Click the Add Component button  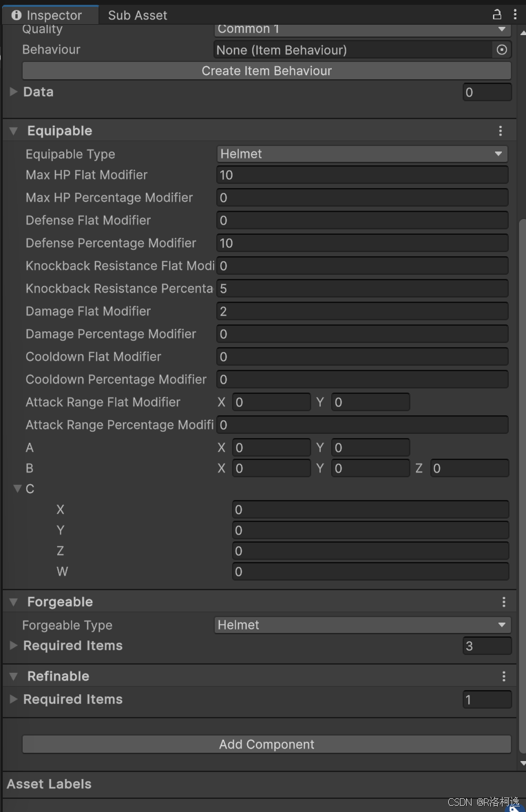[266, 744]
